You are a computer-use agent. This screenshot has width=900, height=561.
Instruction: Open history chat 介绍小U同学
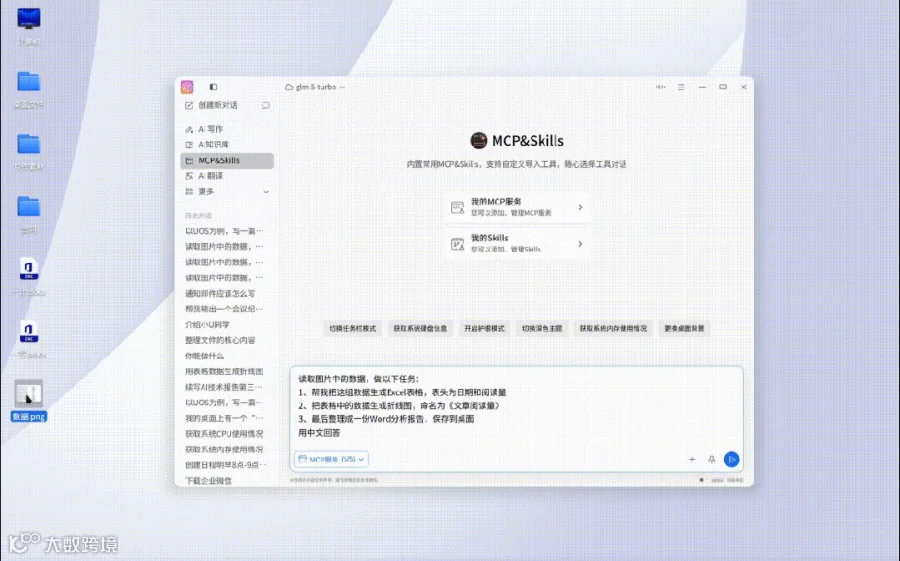pos(207,324)
